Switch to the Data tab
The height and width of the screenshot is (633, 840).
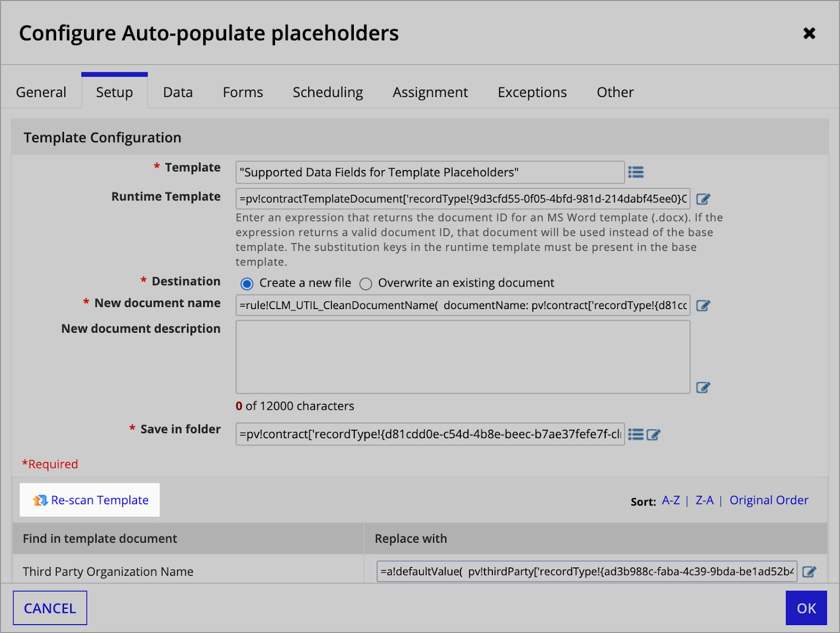(178, 92)
